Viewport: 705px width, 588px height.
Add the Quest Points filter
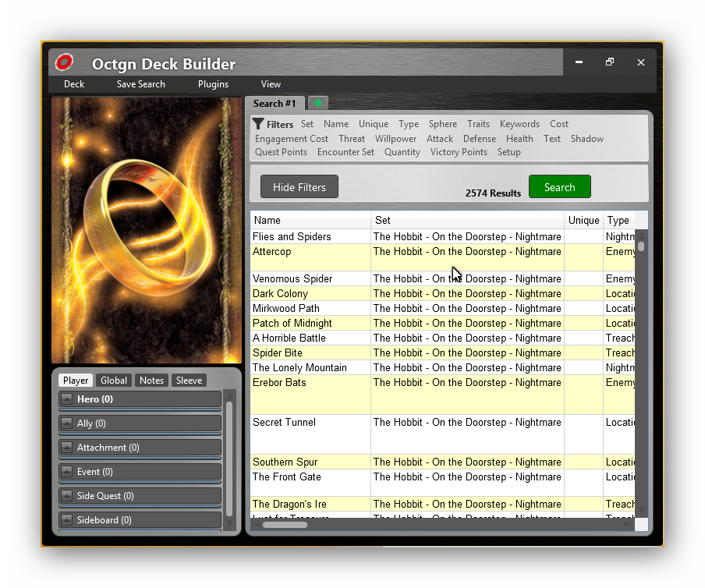281,152
